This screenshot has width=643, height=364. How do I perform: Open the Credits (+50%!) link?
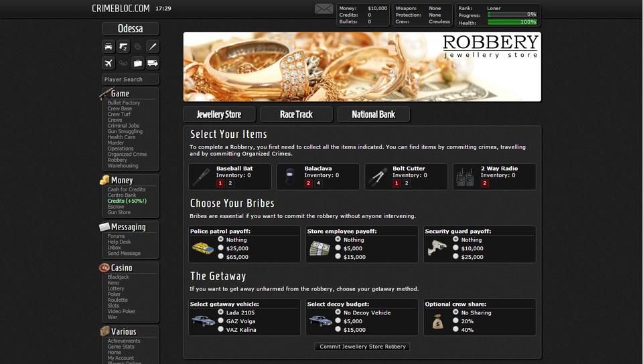[127, 201]
